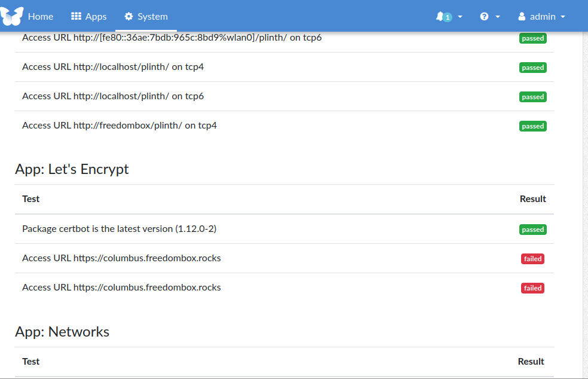
Task: Open the notifications bell icon
Action: click(x=439, y=17)
